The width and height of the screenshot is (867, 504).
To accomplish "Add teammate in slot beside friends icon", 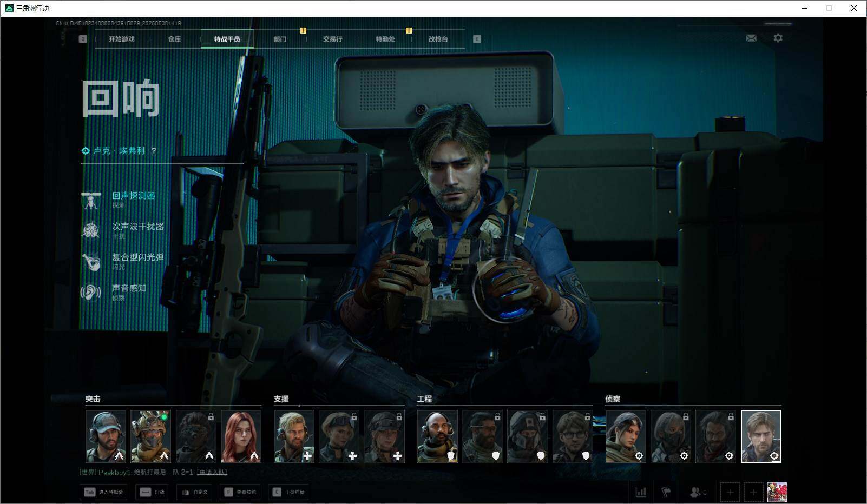I will click(x=730, y=492).
